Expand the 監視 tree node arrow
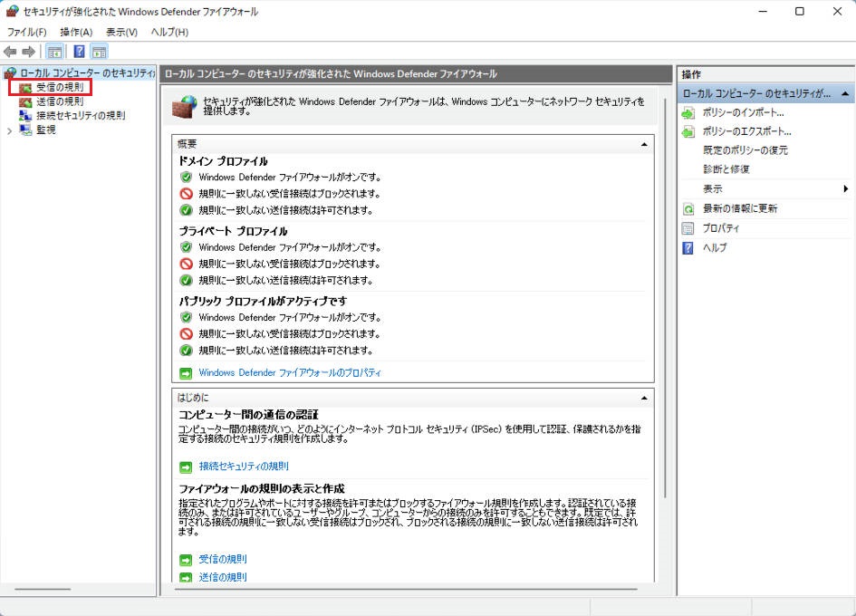This screenshot has width=856, height=616. (x=9, y=131)
